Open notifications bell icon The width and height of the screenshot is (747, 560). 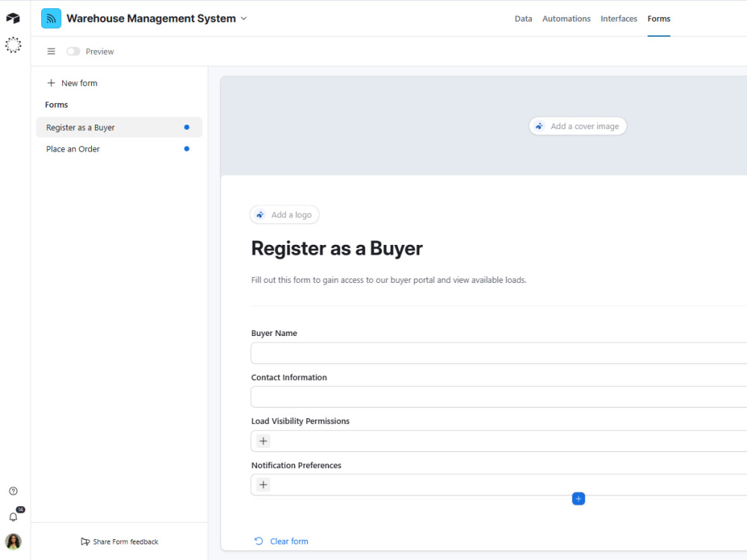coord(13,517)
